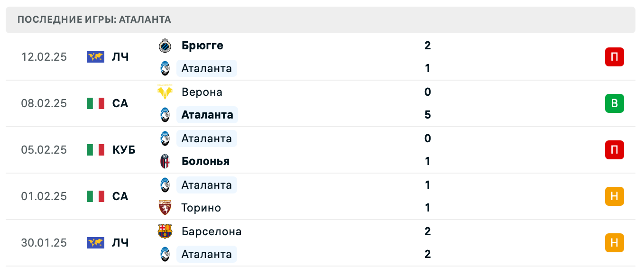Click the Последние игры: Аталанта header
644x276 pixels.
click(94, 19)
